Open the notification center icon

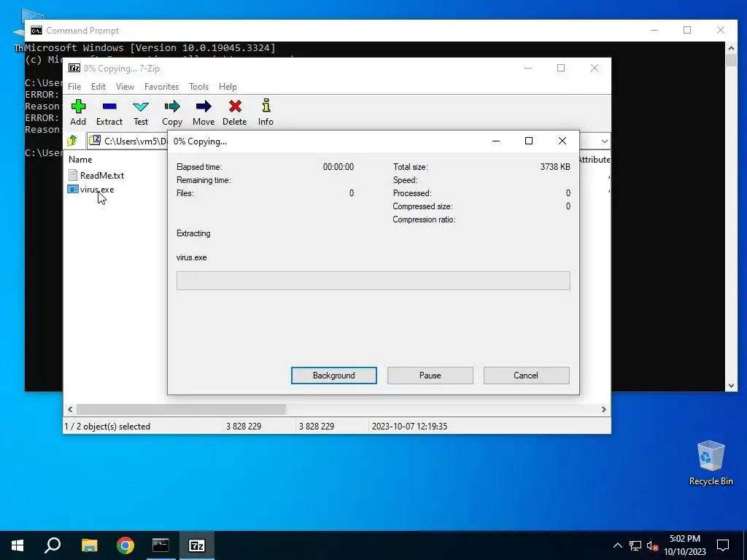coord(723,545)
